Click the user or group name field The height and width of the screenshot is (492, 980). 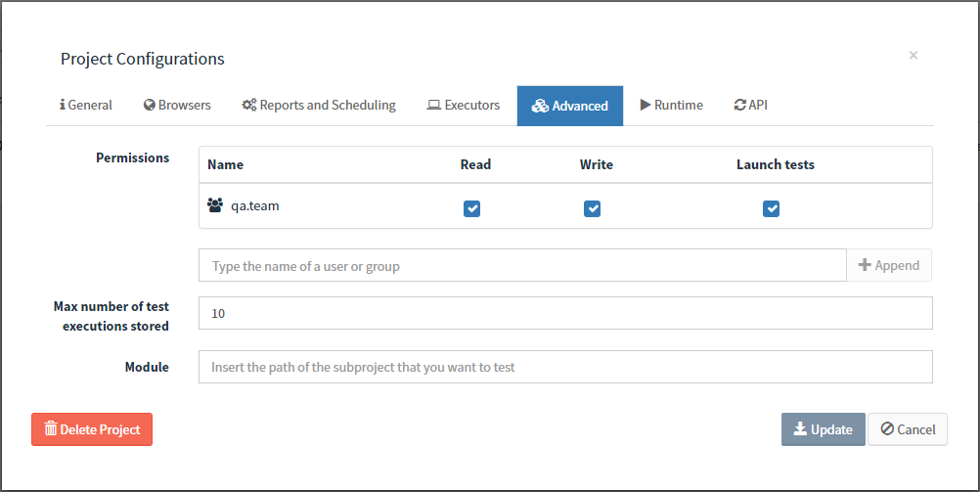522,265
